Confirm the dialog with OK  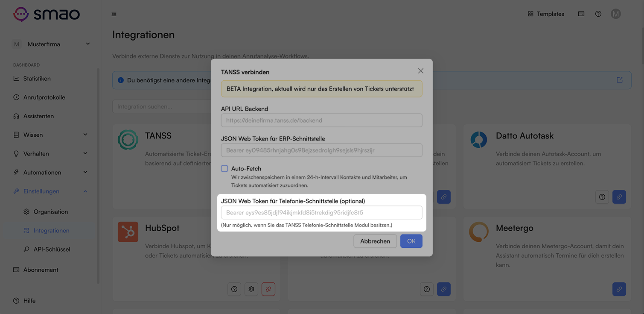pyautogui.click(x=411, y=241)
